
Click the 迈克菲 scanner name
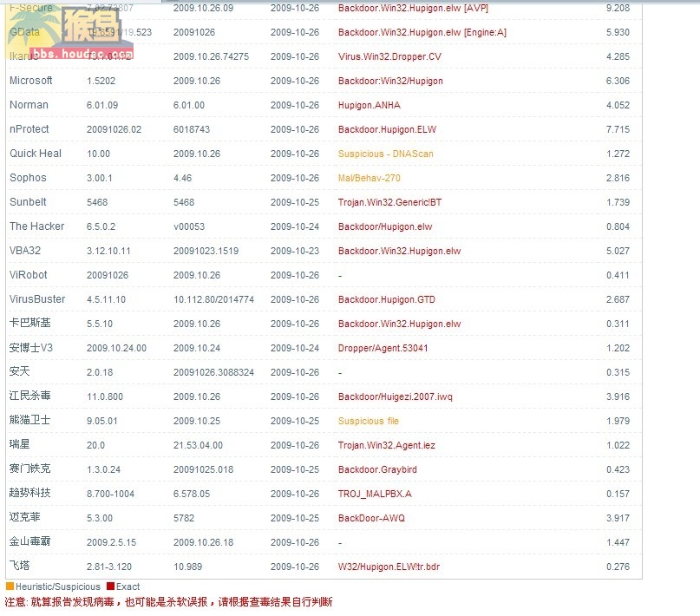[x=25, y=517]
